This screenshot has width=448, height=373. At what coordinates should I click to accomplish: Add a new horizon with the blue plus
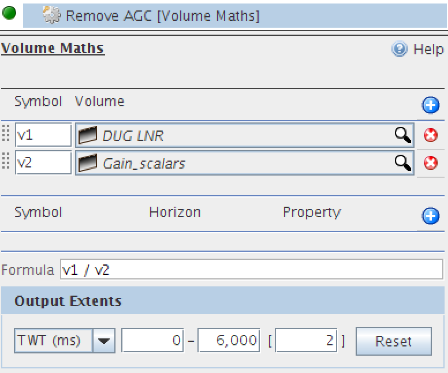(431, 216)
